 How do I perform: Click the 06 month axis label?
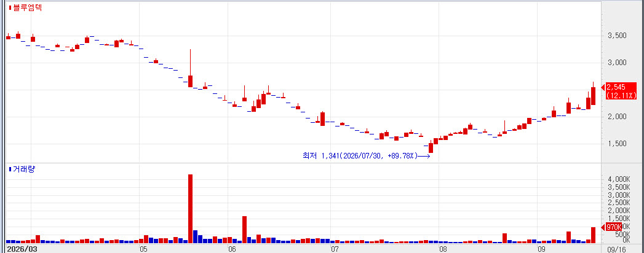(x=232, y=249)
